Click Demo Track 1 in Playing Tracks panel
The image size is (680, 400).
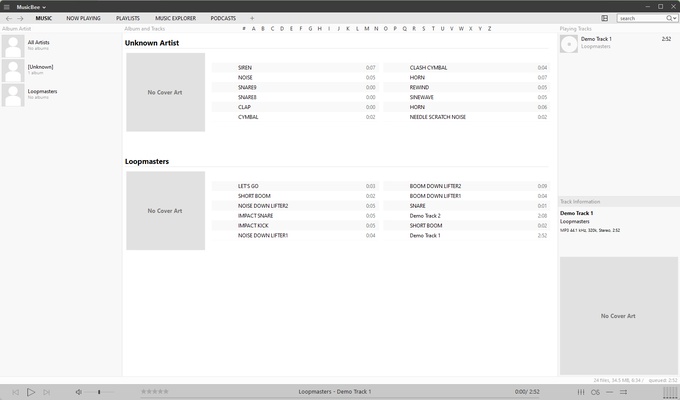618,44
